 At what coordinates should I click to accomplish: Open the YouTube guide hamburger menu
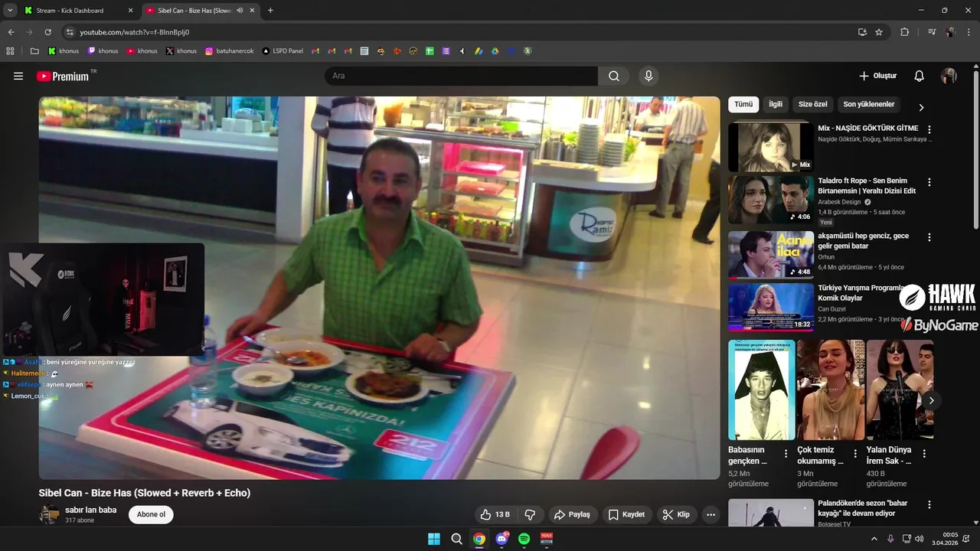[x=18, y=76]
